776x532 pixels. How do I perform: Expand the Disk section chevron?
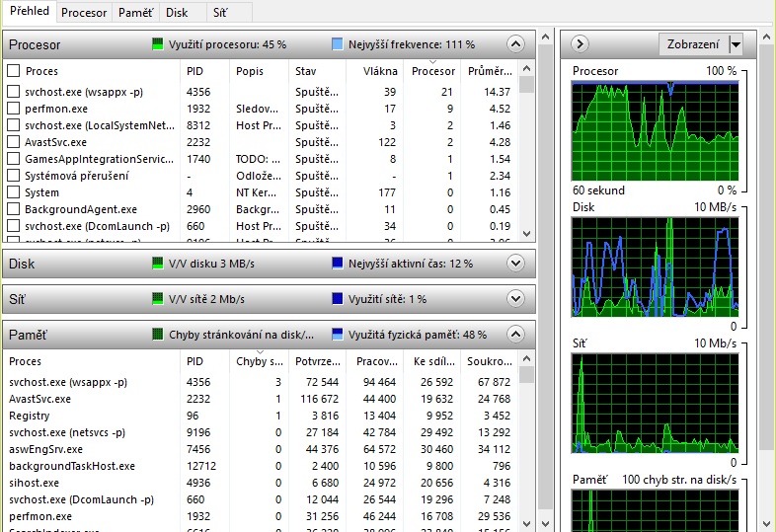click(x=514, y=264)
